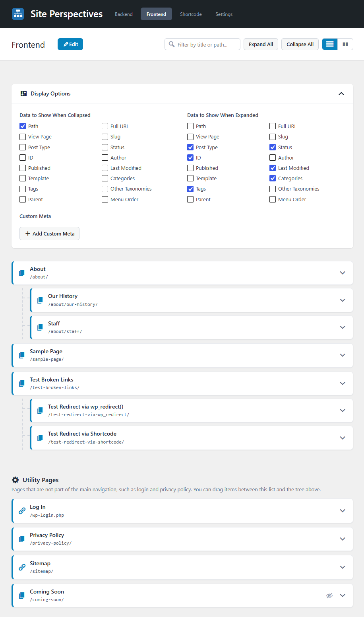Enable Menu Order when expanded

point(273,199)
